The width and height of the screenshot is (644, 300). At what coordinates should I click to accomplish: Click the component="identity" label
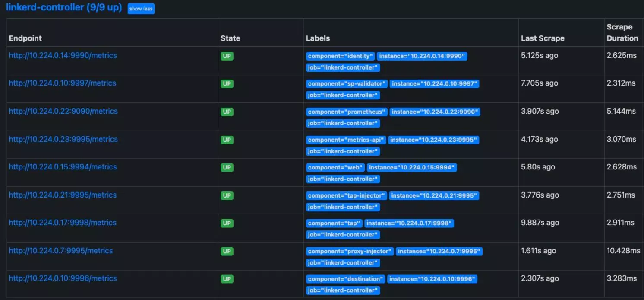pyautogui.click(x=341, y=56)
